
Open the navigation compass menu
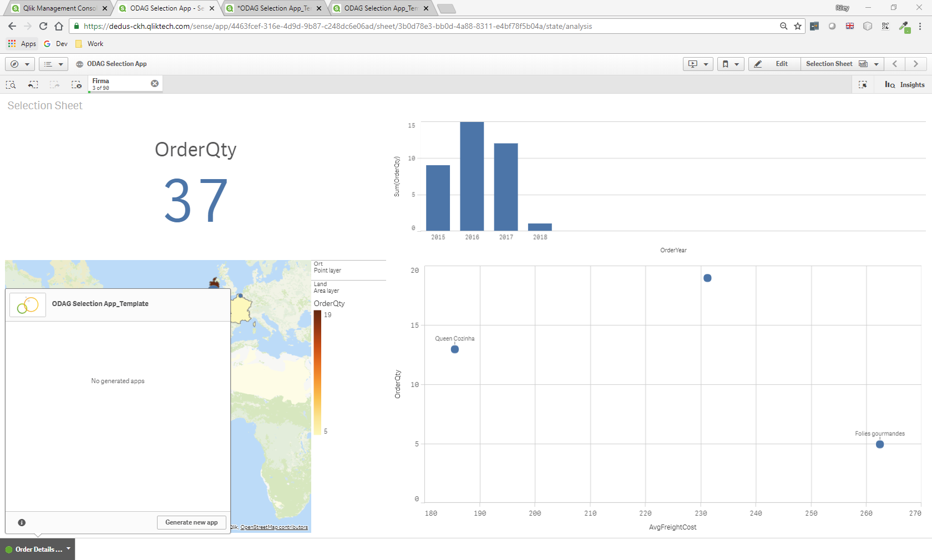(x=20, y=64)
